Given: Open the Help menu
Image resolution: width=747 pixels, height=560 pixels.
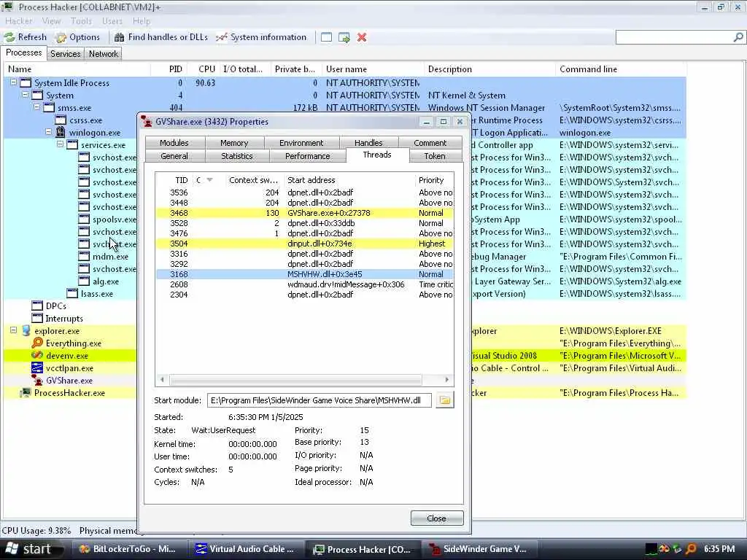Looking at the screenshot, I should tap(142, 21).
